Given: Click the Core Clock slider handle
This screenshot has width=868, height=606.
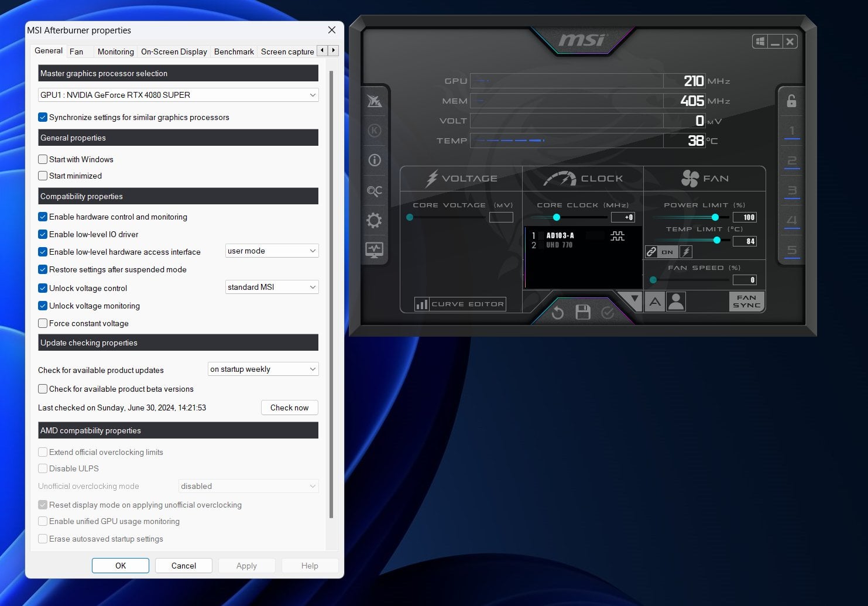Looking at the screenshot, I should pos(557,217).
